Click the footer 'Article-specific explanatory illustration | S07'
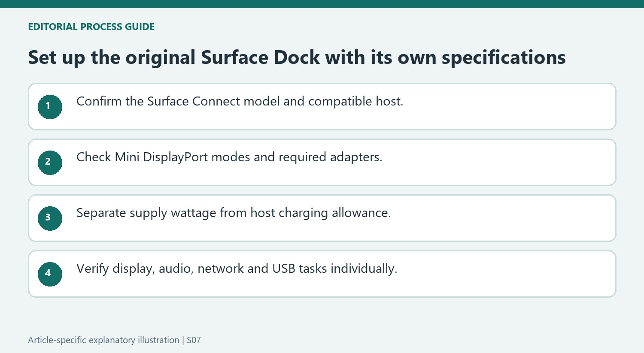The image size is (644, 353). (x=114, y=340)
